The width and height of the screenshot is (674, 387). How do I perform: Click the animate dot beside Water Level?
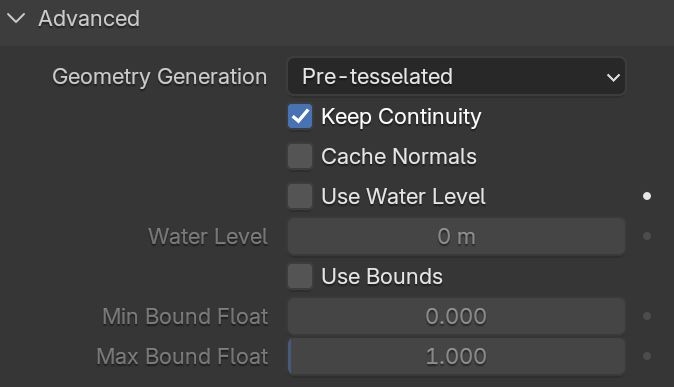point(647,236)
